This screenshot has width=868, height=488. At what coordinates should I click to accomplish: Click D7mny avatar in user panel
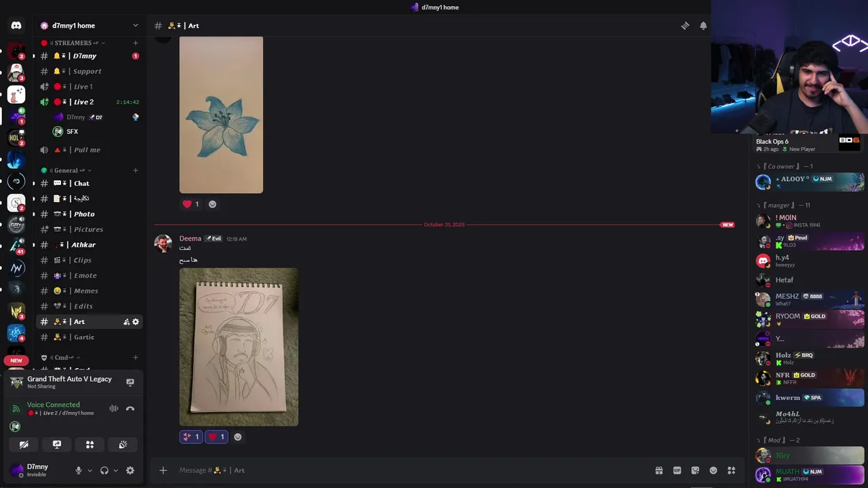[x=16, y=470]
